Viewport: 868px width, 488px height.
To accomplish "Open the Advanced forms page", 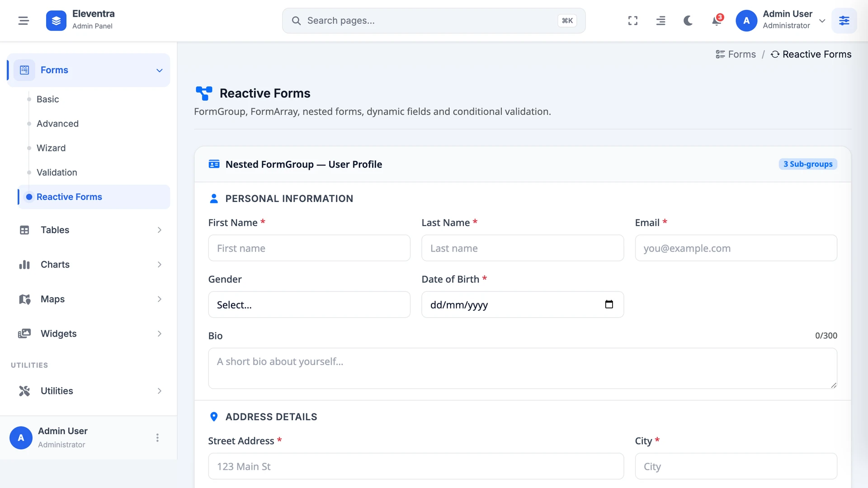I will [x=57, y=124].
